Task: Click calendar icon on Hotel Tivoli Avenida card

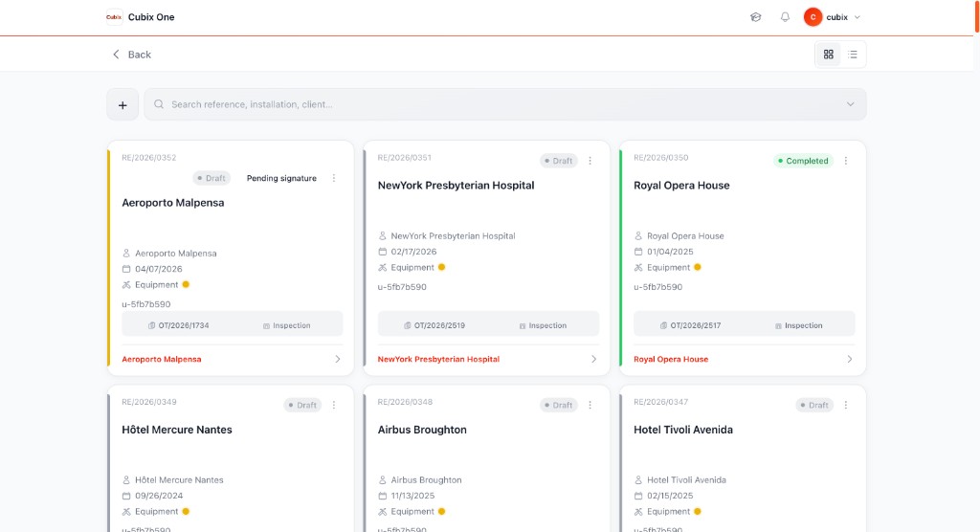Action: [638, 496]
